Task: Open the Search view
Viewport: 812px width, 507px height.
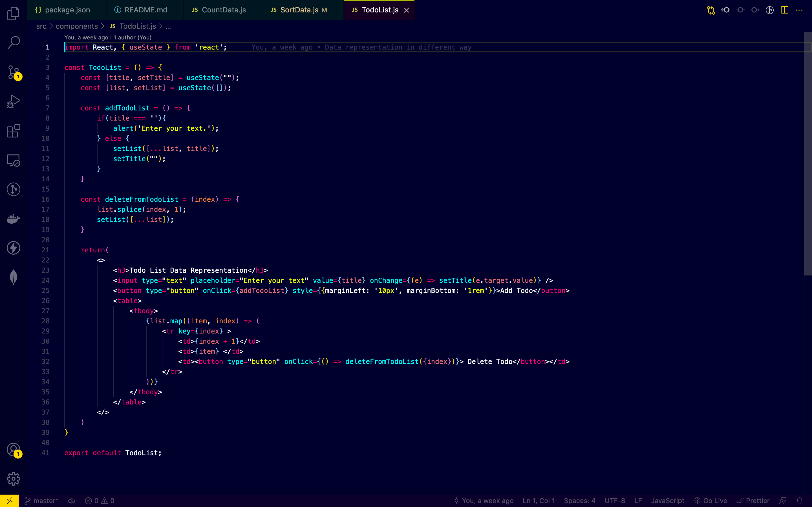Action: pyautogui.click(x=14, y=43)
